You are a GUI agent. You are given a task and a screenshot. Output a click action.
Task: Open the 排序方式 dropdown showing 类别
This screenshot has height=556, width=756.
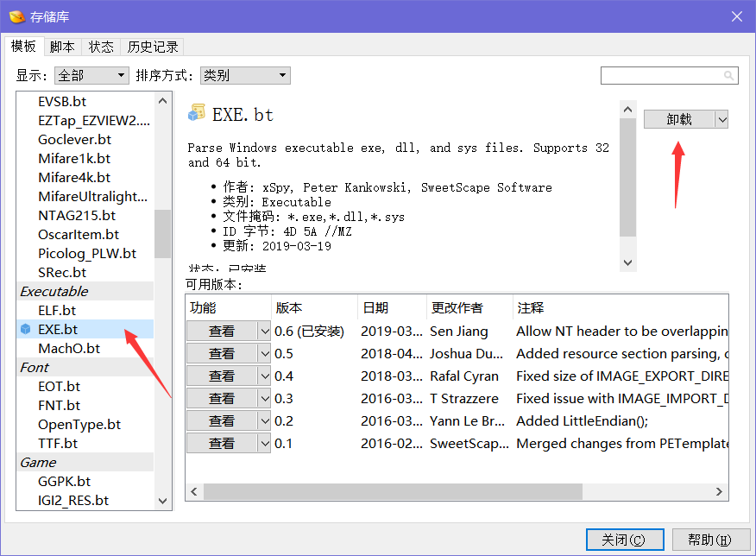point(280,75)
